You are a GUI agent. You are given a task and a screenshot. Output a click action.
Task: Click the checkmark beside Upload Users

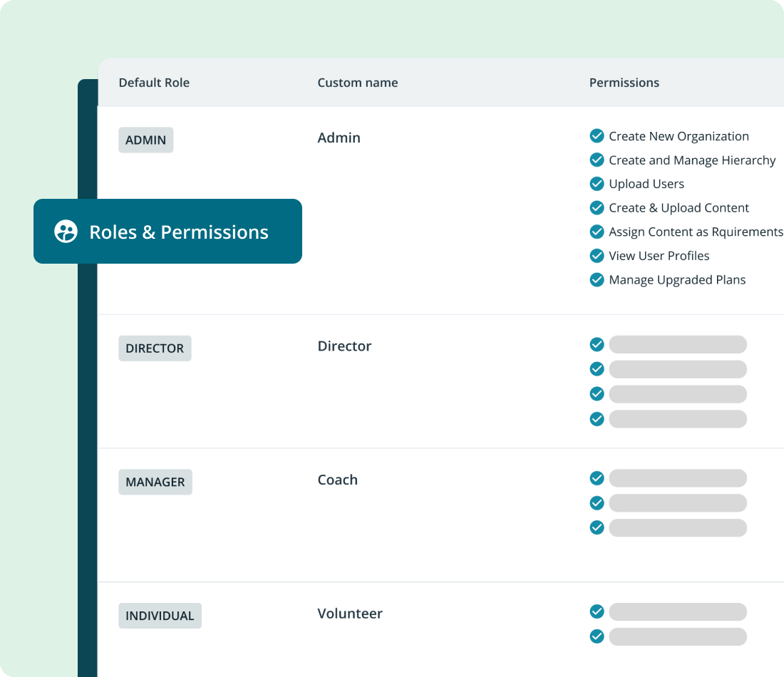coord(597,183)
